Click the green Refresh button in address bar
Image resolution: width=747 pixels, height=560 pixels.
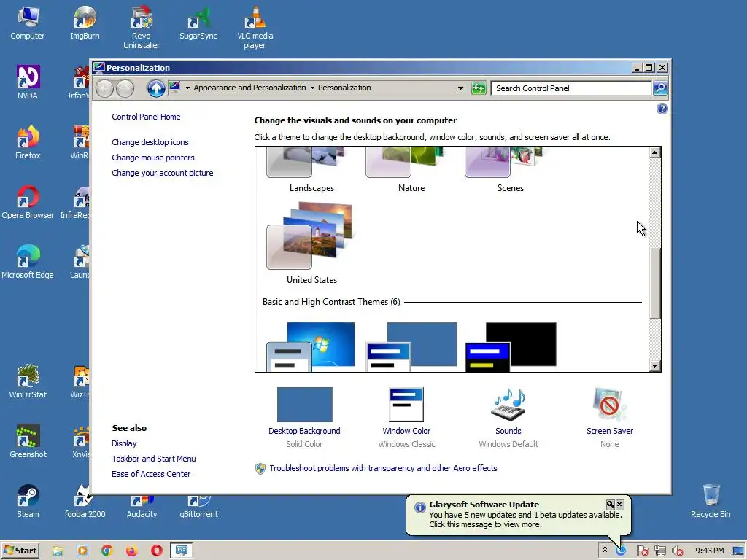click(479, 88)
